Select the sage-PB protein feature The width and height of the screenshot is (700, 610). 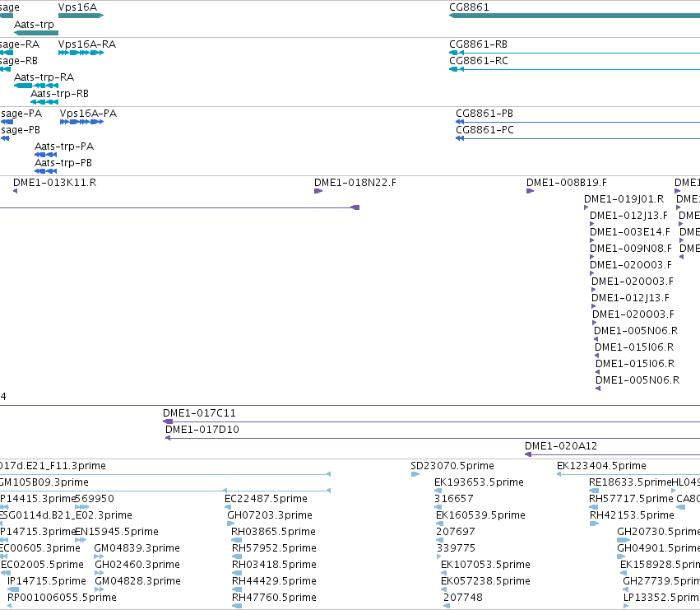[x=20, y=130]
